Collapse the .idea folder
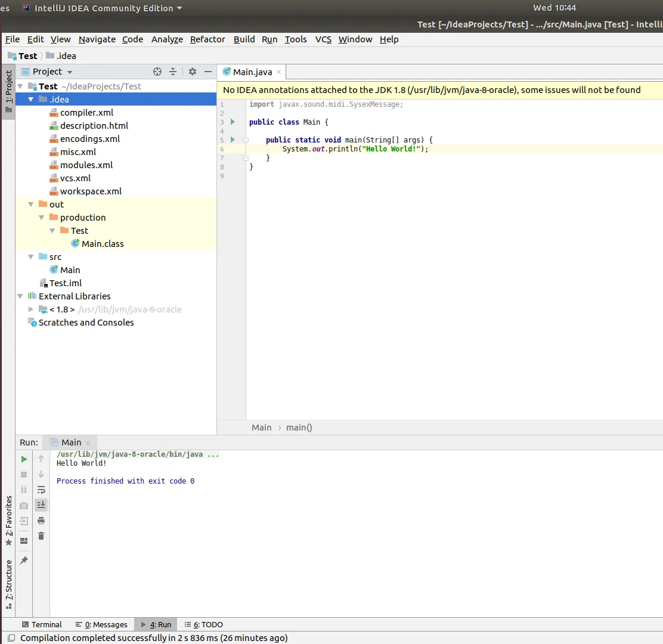 click(31, 99)
